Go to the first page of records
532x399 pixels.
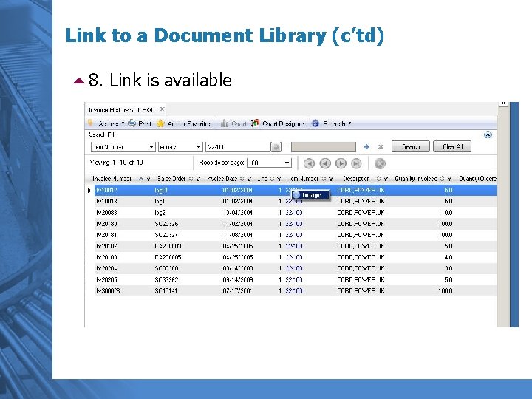click(309, 163)
